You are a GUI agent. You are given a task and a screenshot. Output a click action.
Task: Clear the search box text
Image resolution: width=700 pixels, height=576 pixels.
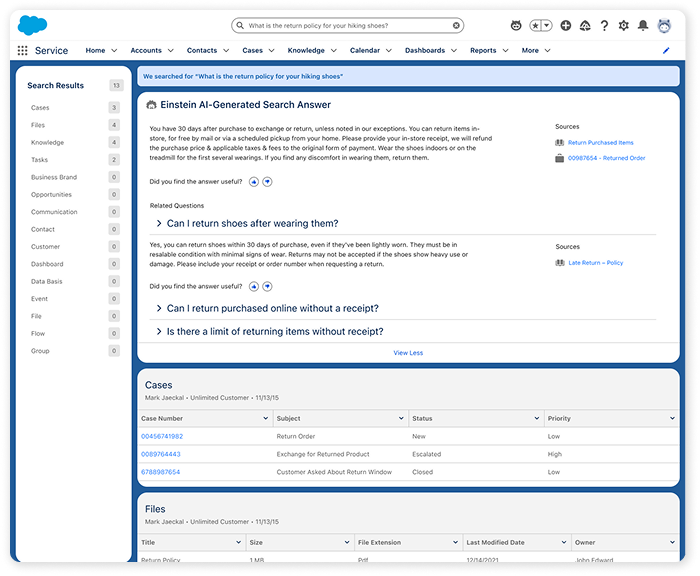pos(457,25)
